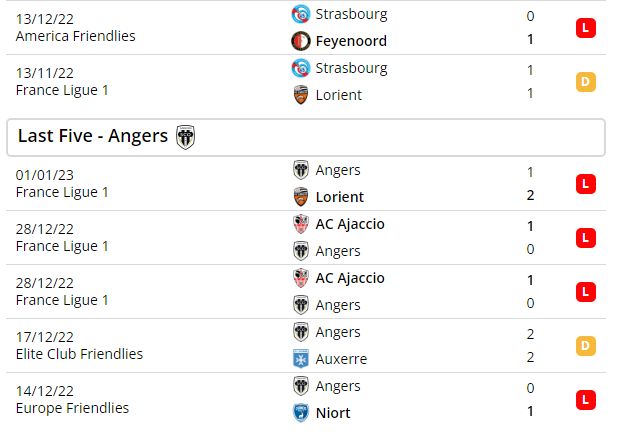Click the Angers badge in the Last Five header
Screen dimensions: 619x438
pos(185,137)
